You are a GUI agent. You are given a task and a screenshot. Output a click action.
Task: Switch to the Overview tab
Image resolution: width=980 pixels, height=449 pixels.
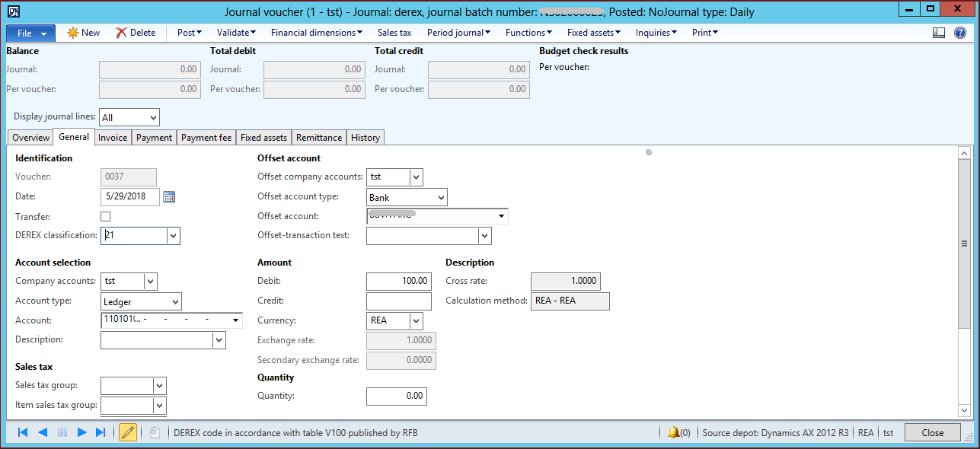pyautogui.click(x=30, y=138)
